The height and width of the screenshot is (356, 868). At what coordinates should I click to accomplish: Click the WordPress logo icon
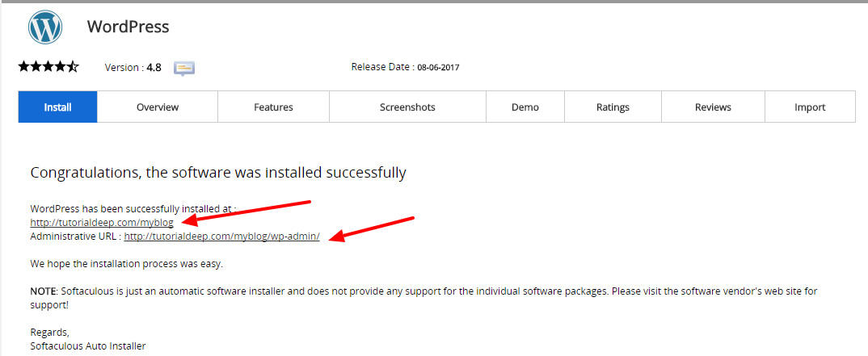point(45,27)
